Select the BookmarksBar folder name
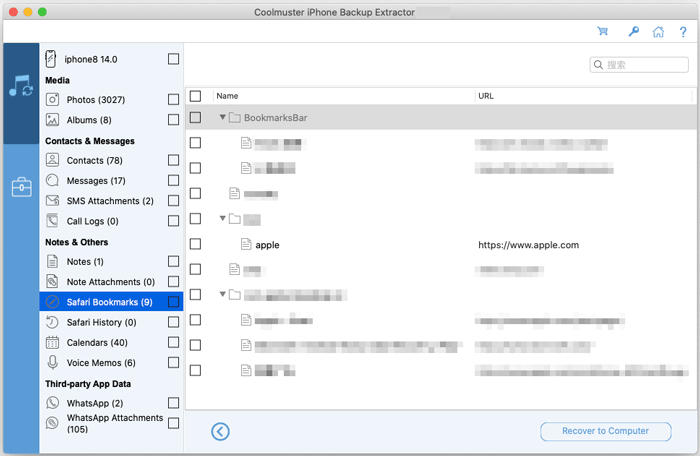This screenshot has width=700, height=456. click(x=275, y=117)
